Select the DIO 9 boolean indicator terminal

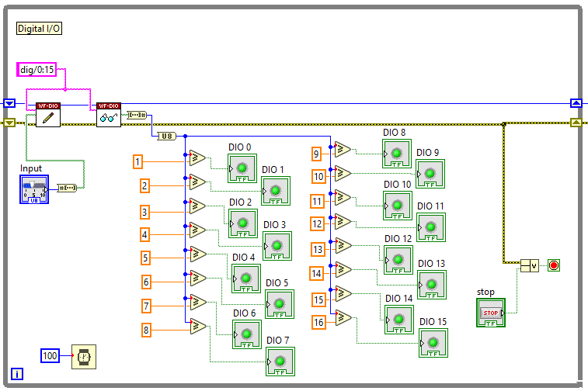(x=430, y=174)
